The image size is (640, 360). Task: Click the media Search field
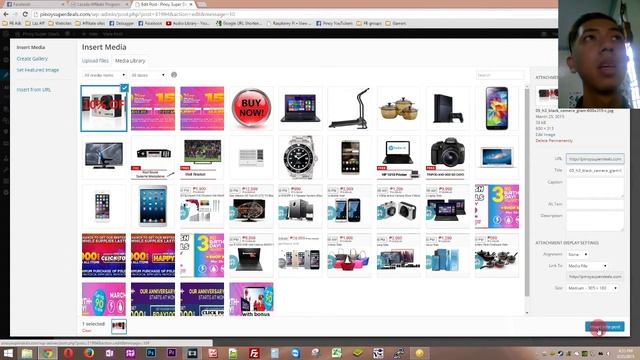point(500,75)
